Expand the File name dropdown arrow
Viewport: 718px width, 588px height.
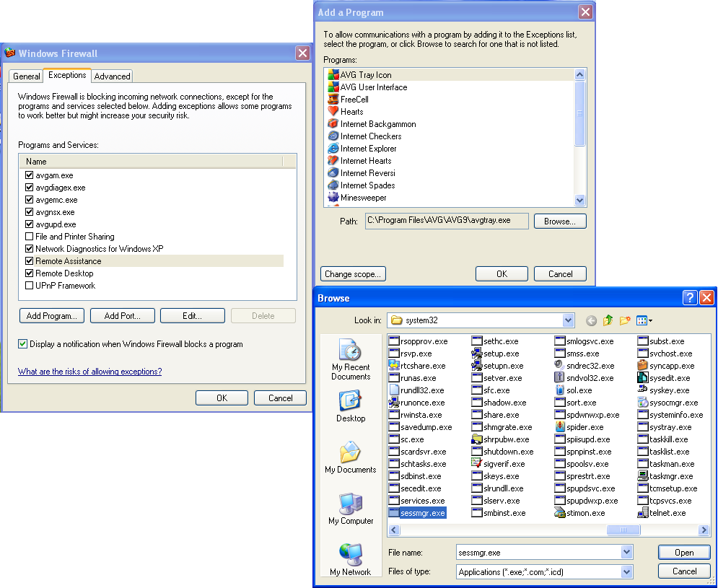click(627, 552)
